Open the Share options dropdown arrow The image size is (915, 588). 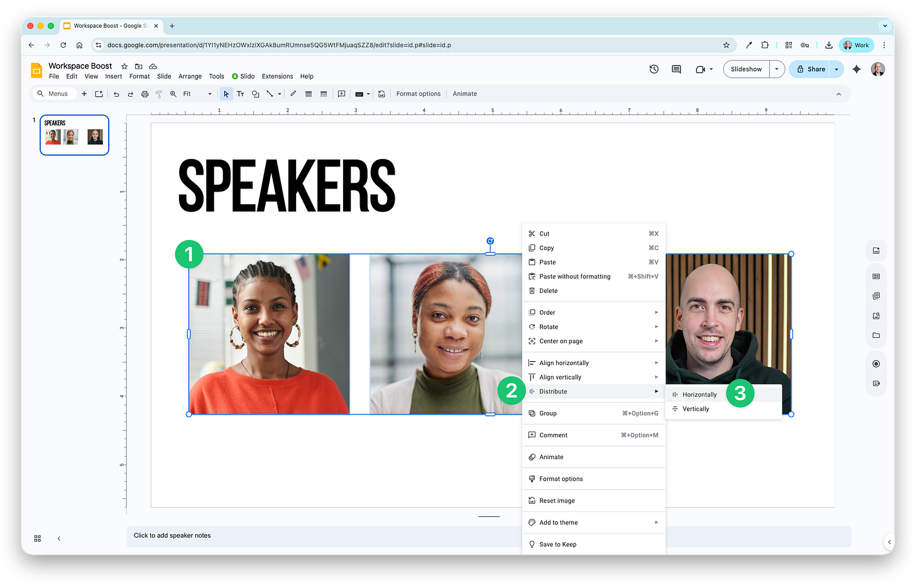(x=836, y=69)
